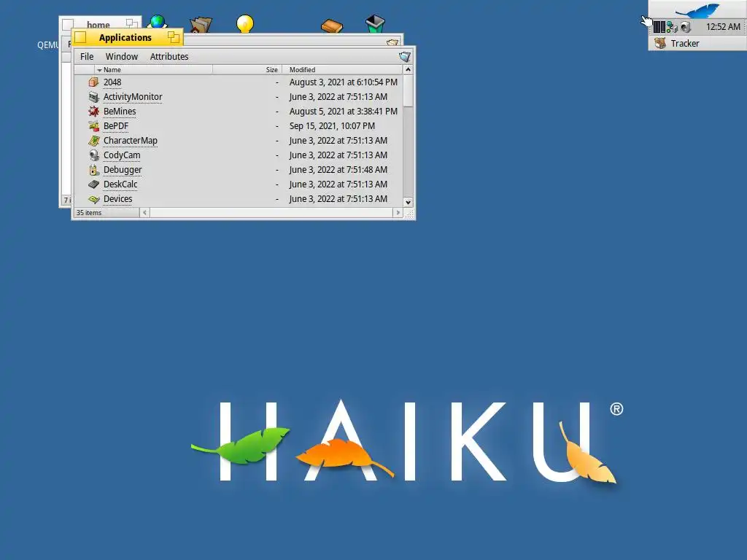Open the Haiku leaf Deskbar menu
This screenshot has width=747, height=560.
tap(697, 9)
